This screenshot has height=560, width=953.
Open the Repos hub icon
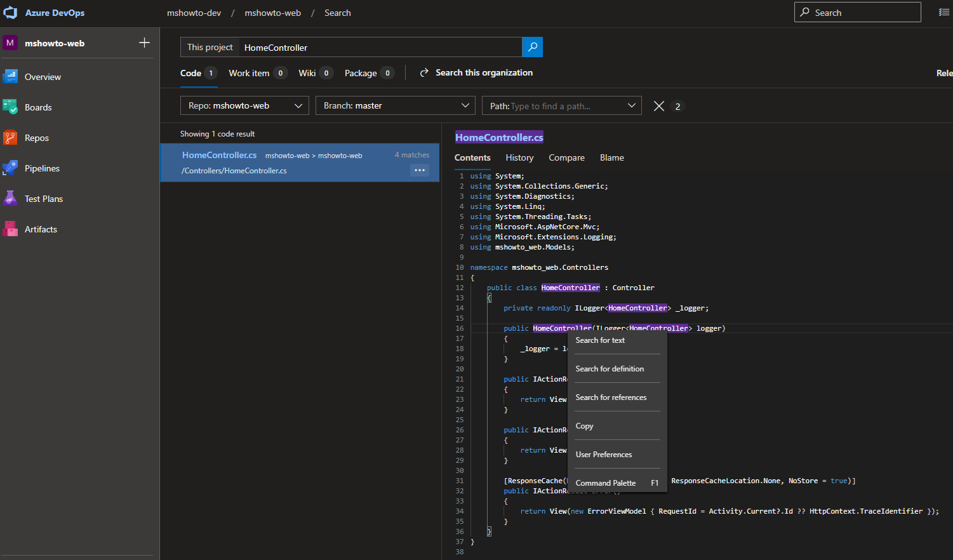click(10, 138)
